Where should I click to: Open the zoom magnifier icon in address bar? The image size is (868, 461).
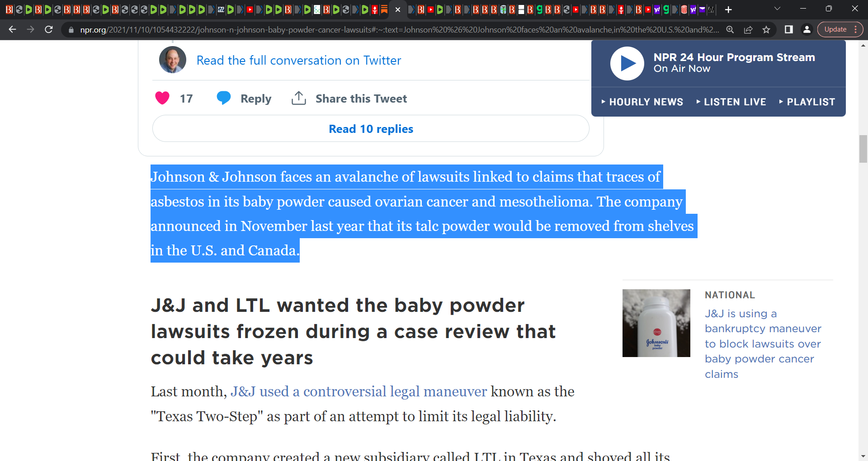click(x=730, y=29)
